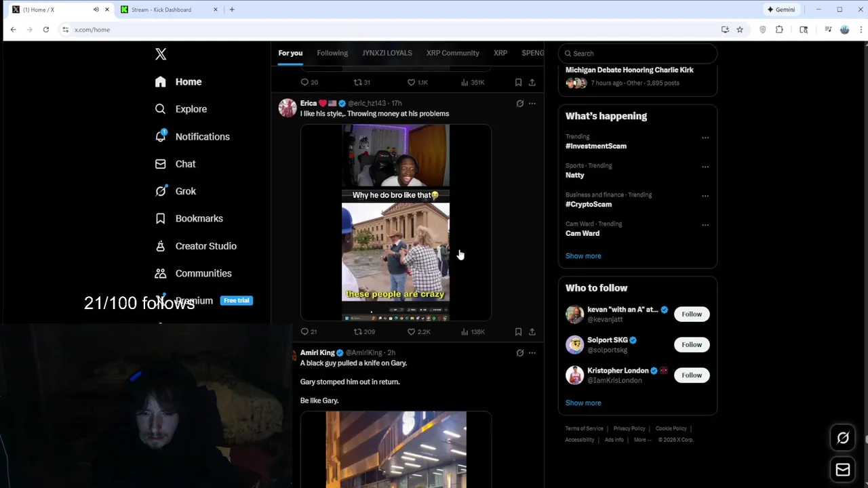The width and height of the screenshot is (868, 488).
Task: Reload the page
Action: (46, 30)
